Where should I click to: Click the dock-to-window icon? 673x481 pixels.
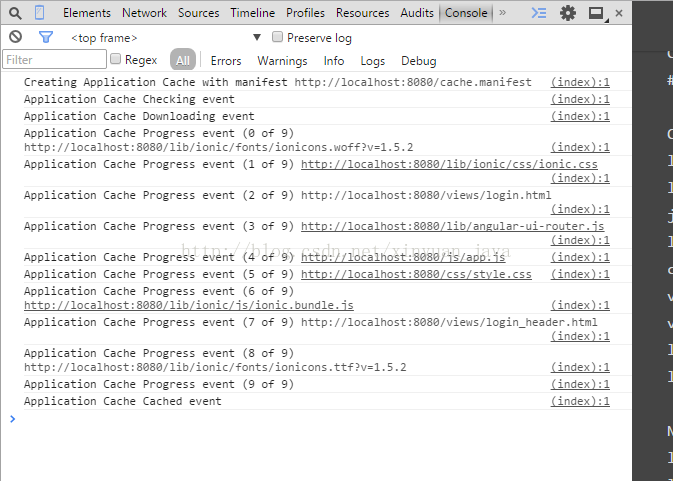point(597,14)
